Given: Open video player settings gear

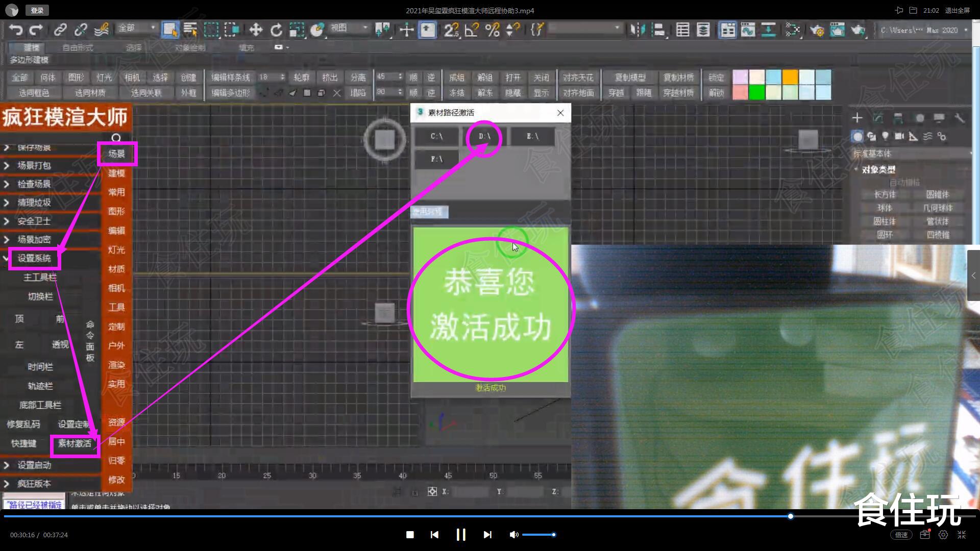Looking at the screenshot, I should point(943,535).
